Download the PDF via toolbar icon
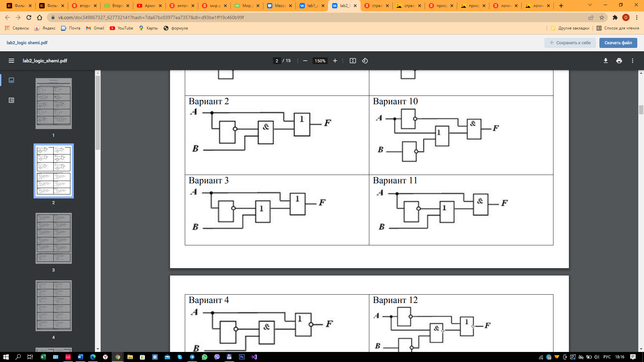Image resolution: width=644 pixels, height=362 pixels. (605, 61)
